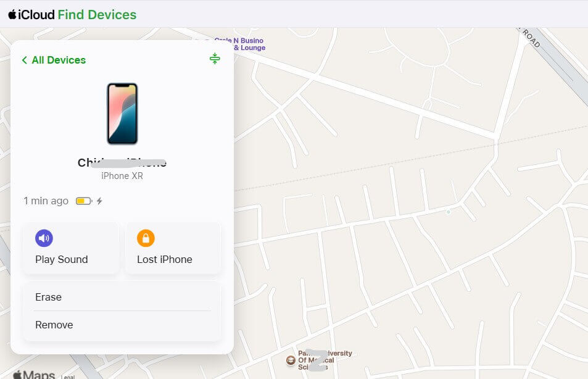This screenshot has width=588, height=379.
Task: Click the iCloud header text
Action: 36,15
